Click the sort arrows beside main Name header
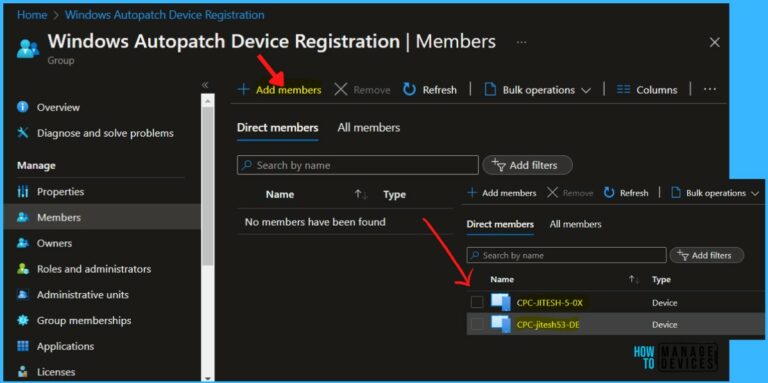Image resolution: width=768 pixels, height=383 pixels. (x=360, y=195)
